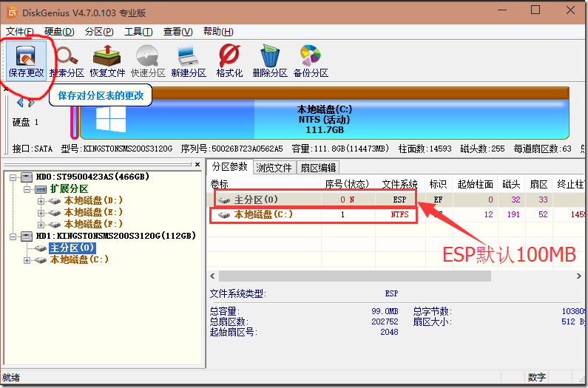Click the 99.0MB total capacity value
The width and height of the screenshot is (588, 388).
click(385, 311)
